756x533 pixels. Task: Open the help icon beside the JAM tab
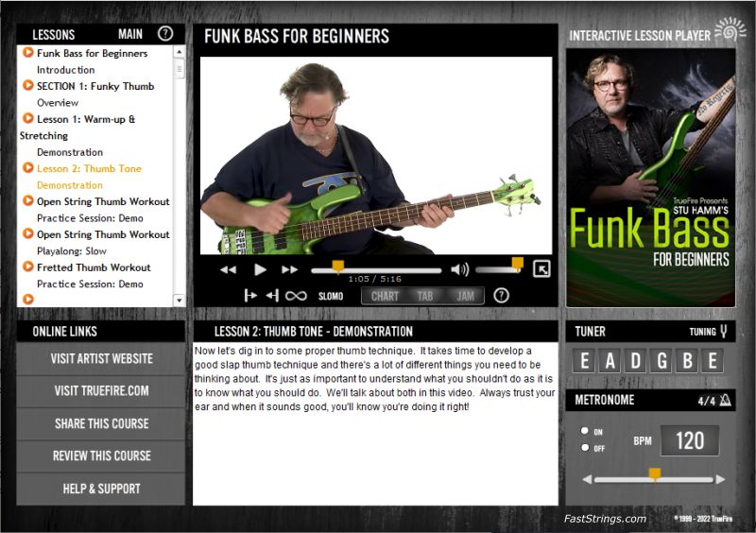coord(501,295)
